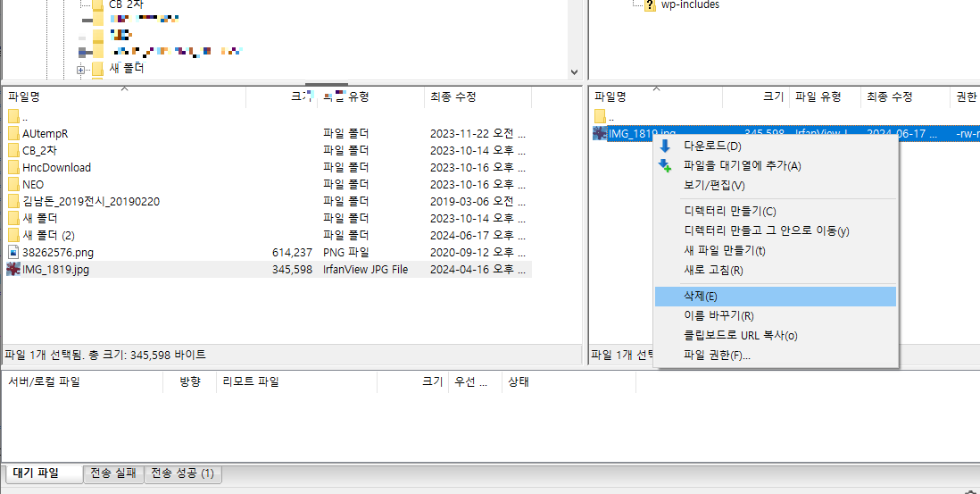
Task: Click the 새 폴더 (2) folder icon in list
Action: click(x=14, y=235)
